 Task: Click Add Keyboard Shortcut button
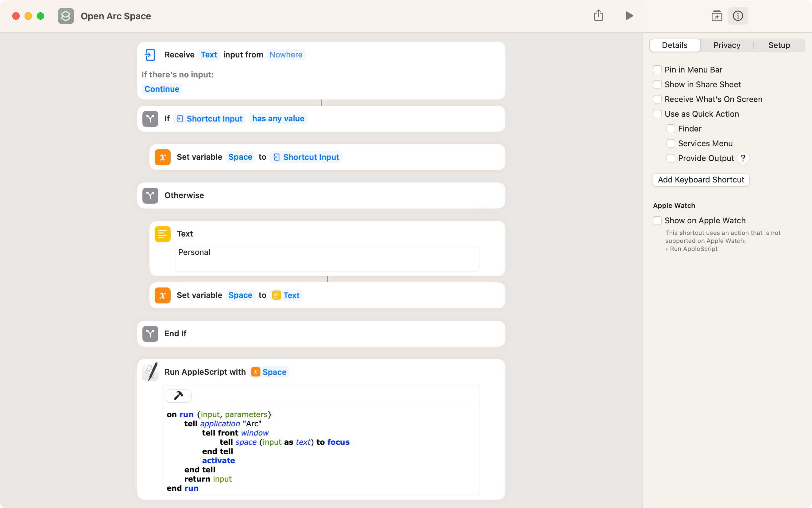coord(701,179)
